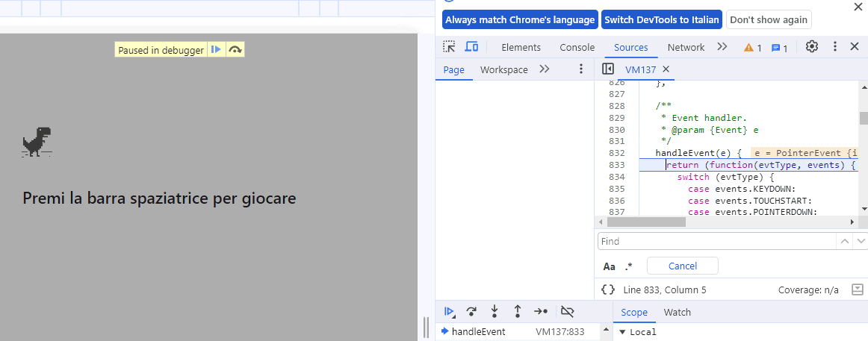Image resolution: width=868 pixels, height=341 pixels.
Task: Close the VM137 file tab
Action: (666, 69)
